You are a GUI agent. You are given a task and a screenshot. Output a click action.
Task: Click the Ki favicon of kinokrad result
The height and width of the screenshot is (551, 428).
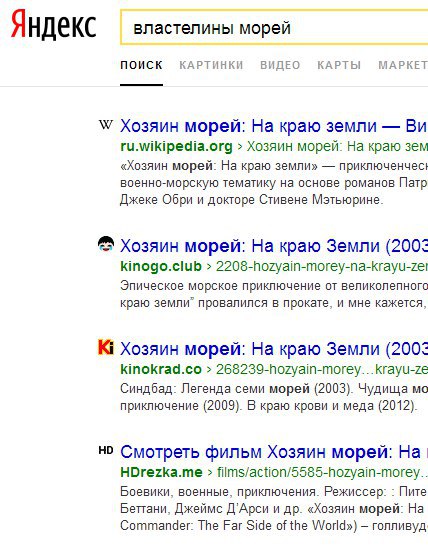pos(106,347)
